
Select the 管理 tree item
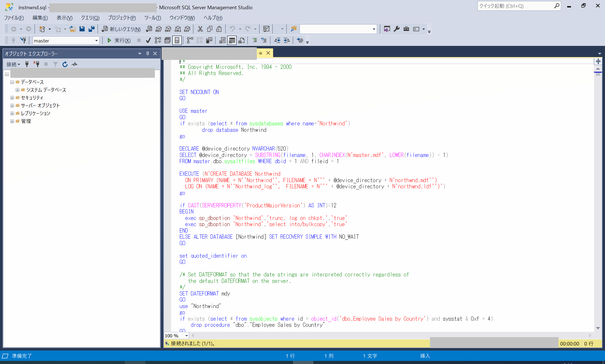[x=26, y=121]
